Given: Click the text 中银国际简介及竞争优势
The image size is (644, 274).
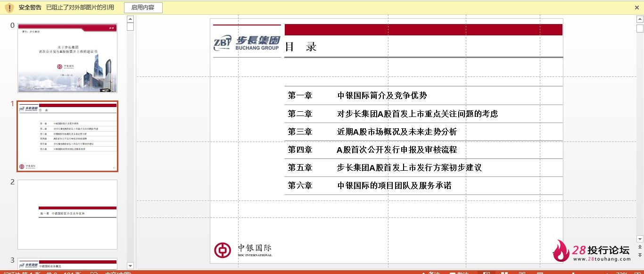Looking at the screenshot, I should 382,95.
